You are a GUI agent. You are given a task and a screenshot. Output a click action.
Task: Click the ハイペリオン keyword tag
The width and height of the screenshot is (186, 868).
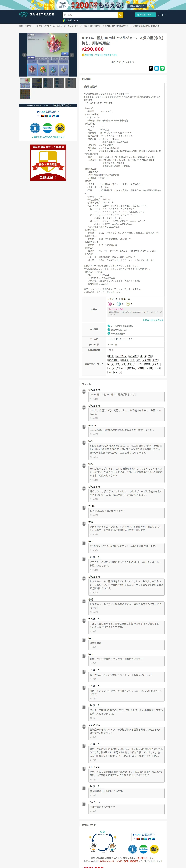point(121,356)
